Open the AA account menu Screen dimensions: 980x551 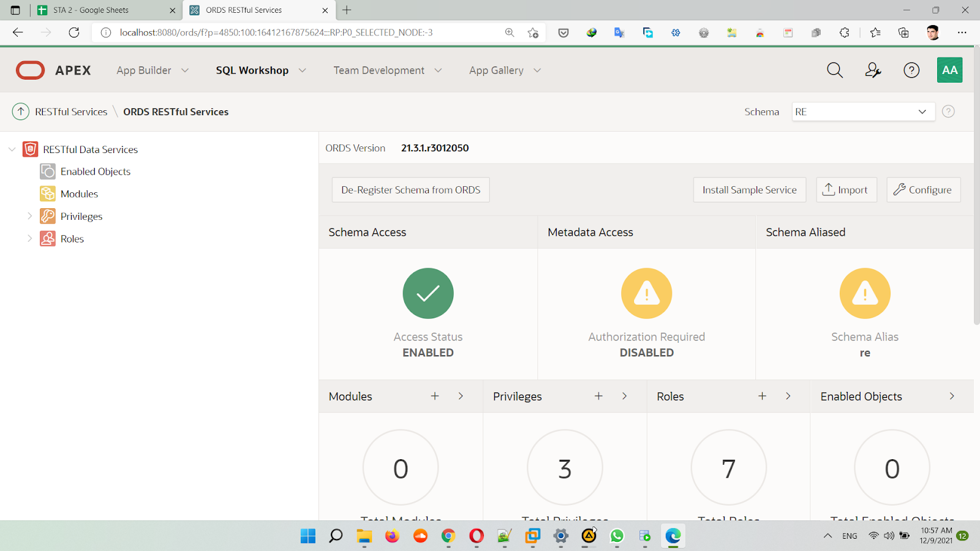tap(950, 70)
